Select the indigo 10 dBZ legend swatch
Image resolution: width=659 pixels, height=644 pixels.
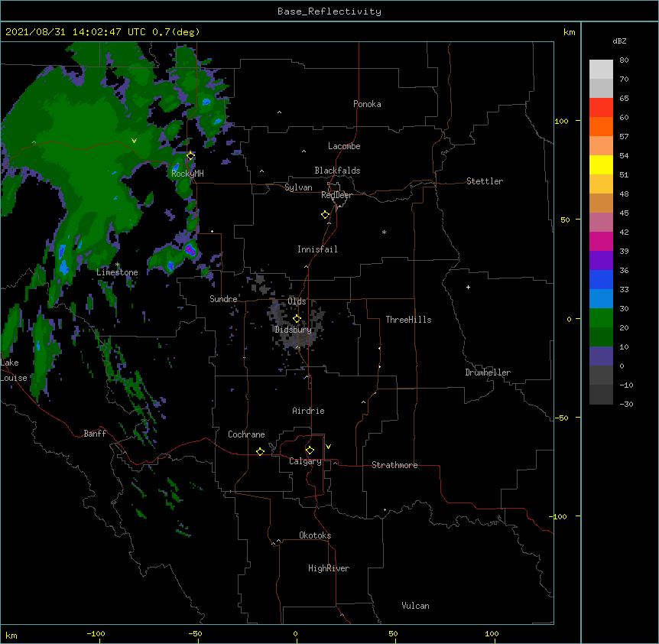pyautogui.click(x=601, y=356)
